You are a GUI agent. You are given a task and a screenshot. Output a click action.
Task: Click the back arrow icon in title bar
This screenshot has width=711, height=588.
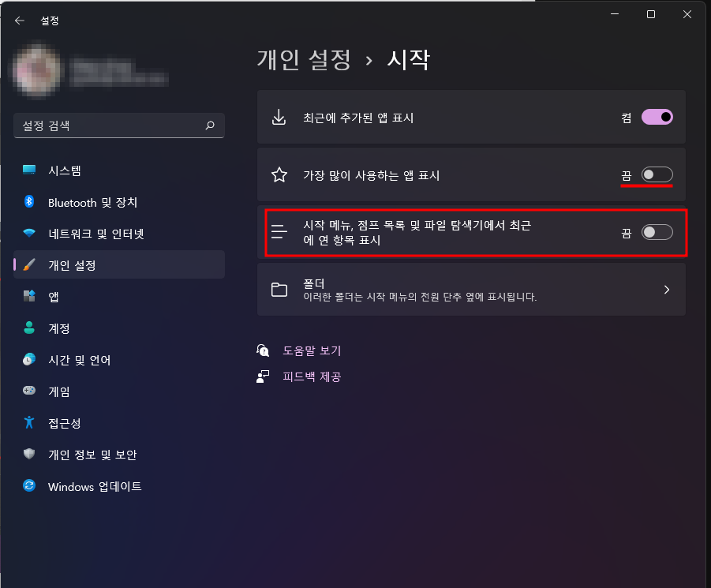point(19,21)
